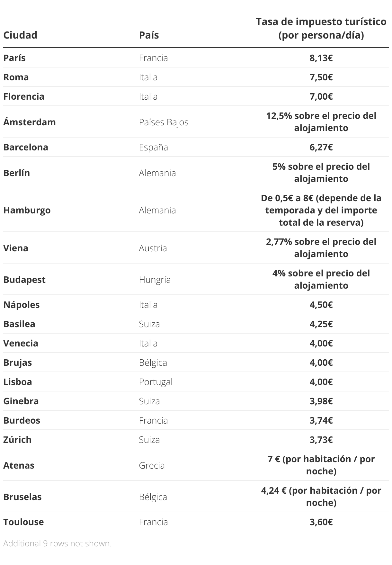Click Bruselas tax per room text
This screenshot has height=565, width=392.
pos(321,497)
